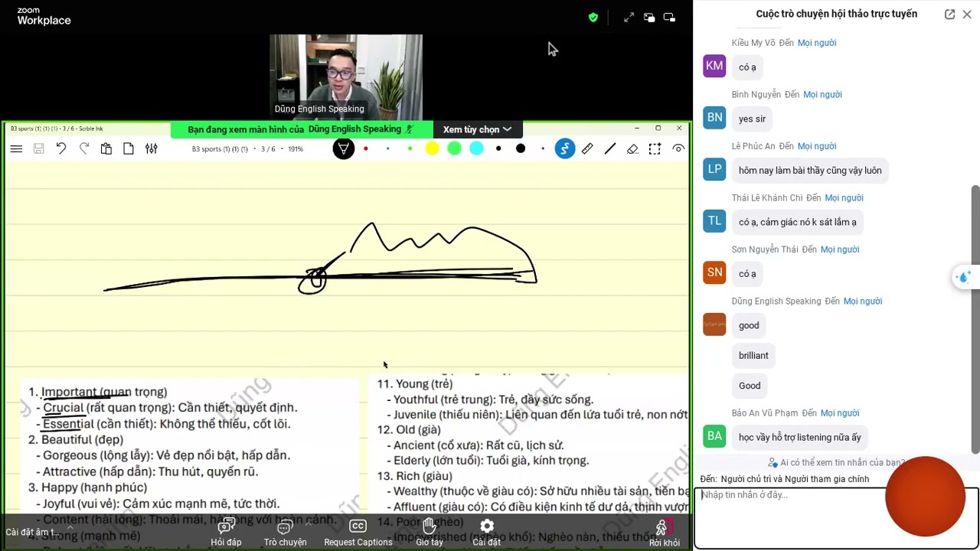Raise hand with Giơ tay

pyautogui.click(x=430, y=533)
